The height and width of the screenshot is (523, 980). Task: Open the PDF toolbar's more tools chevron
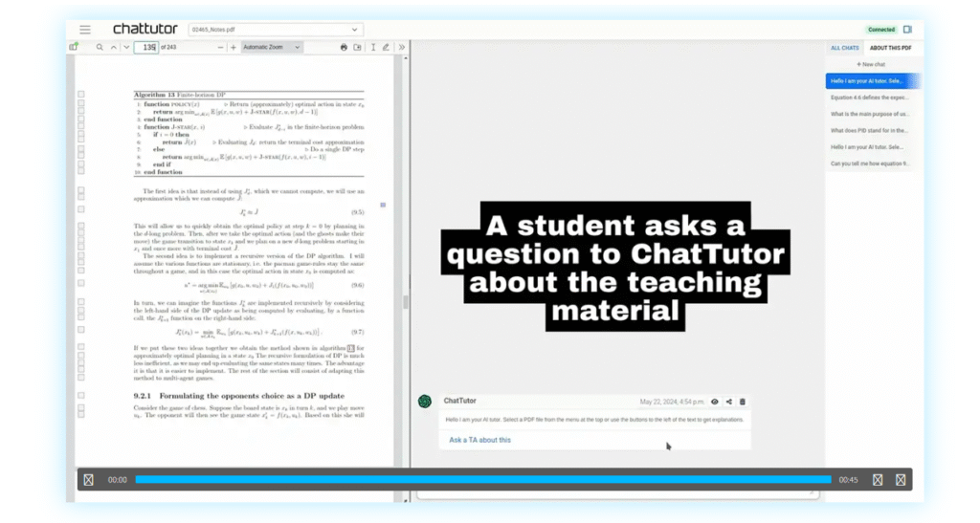pos(401,48)
